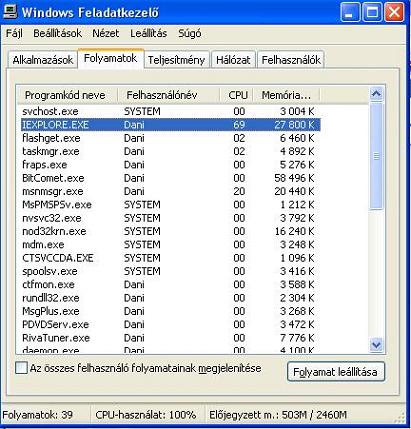Select the MsgPlus.exe process

point(170,311)
